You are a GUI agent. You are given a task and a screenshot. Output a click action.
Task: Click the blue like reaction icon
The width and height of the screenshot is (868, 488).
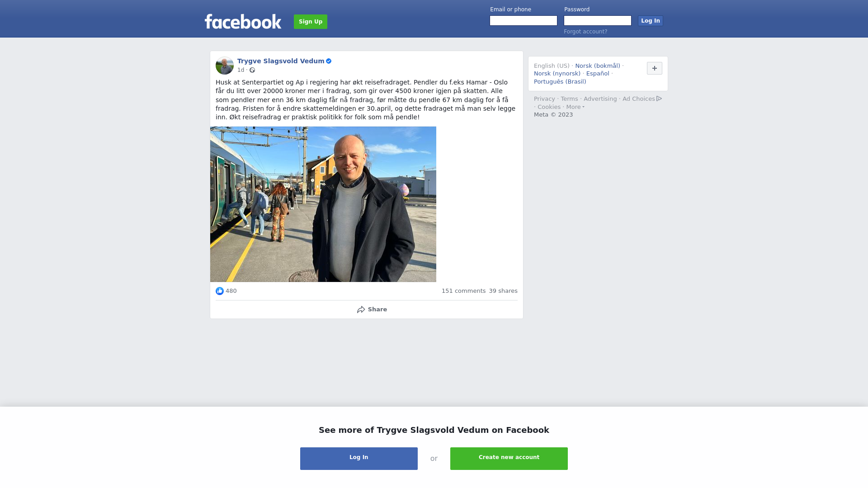220,291
